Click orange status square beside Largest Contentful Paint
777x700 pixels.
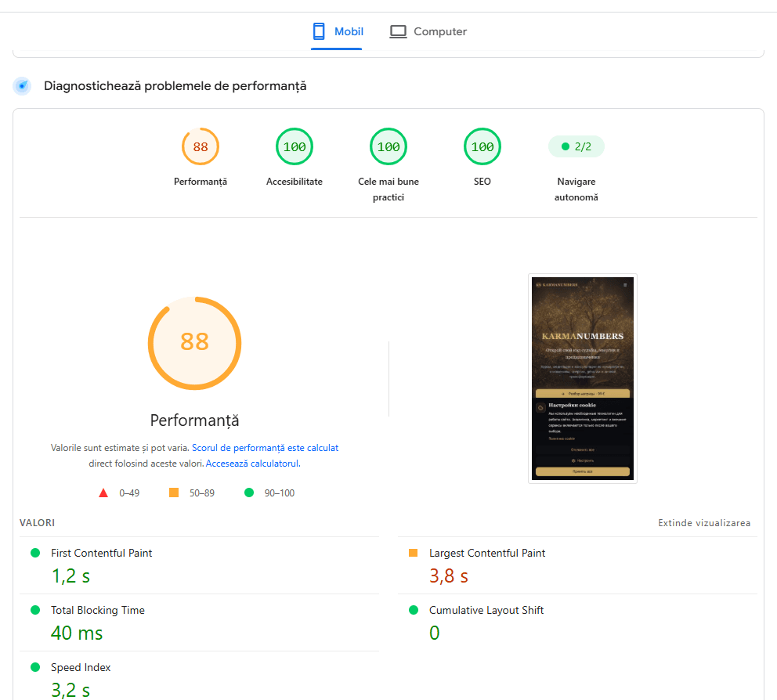click(x=414, y=553)
